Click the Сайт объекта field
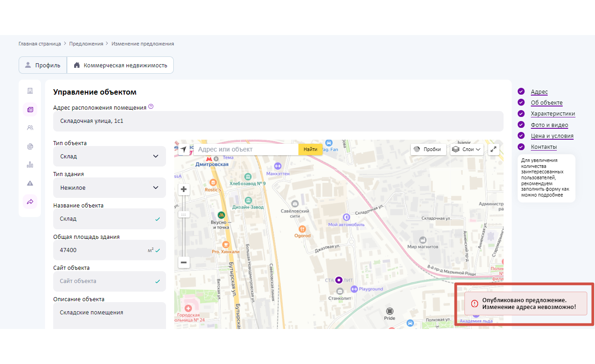 coord(110,281)
